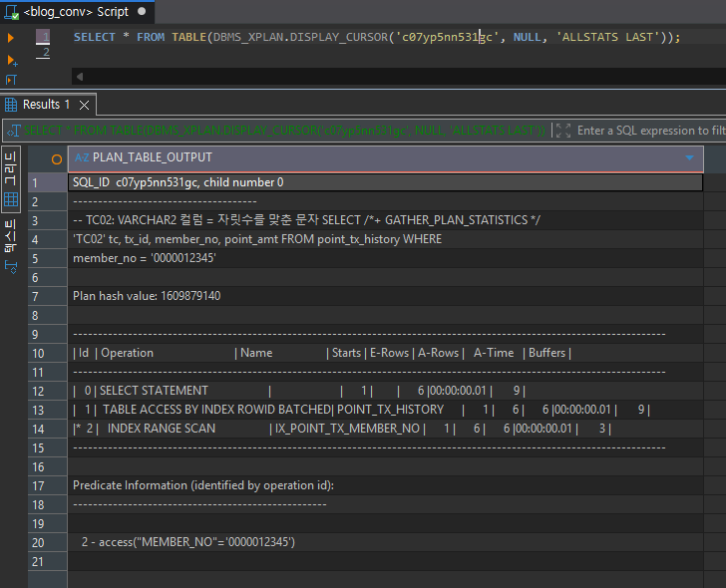Click the executed SQL query text icon
Screen dimensions: 726x588
(x=13, y=131)
